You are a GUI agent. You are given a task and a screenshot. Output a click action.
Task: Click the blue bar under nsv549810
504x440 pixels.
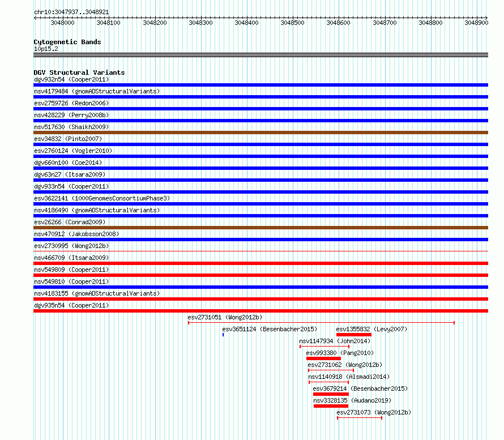(x=260, y=287)
